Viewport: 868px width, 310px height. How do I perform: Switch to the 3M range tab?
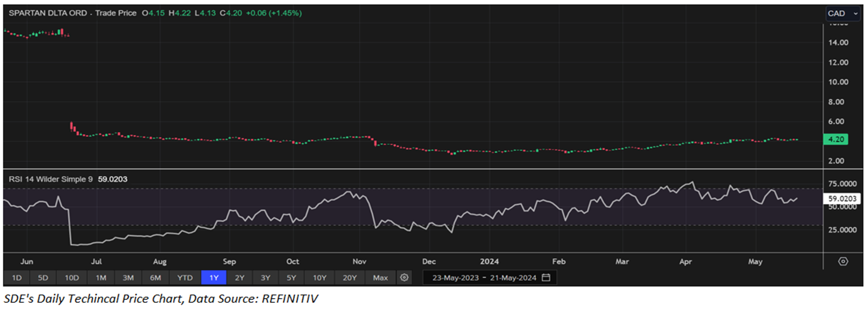128,278
